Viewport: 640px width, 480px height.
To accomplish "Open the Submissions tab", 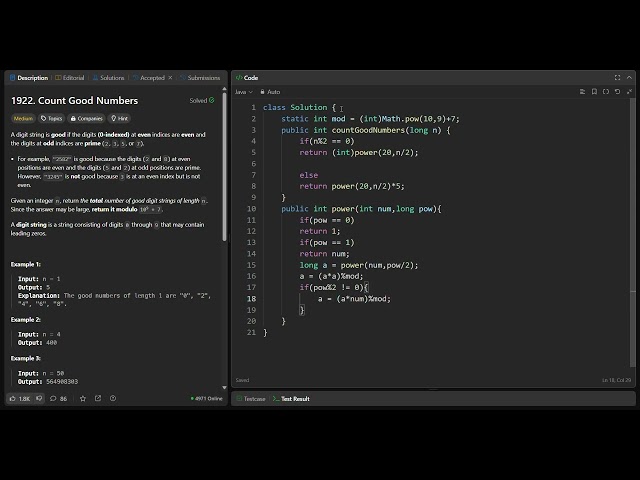I will coord(200,78).
